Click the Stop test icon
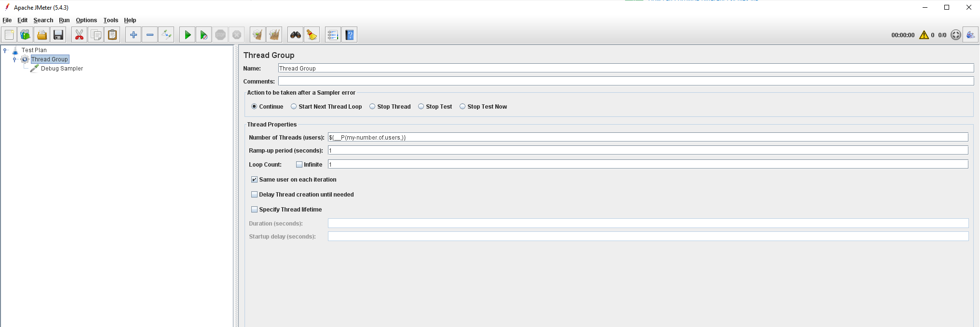 coord(220,35)
